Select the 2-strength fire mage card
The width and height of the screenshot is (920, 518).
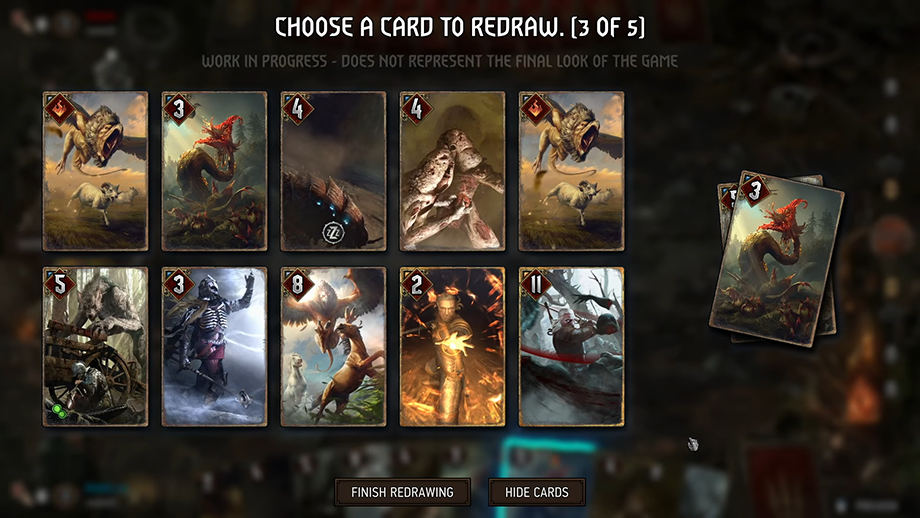point(452,347)
